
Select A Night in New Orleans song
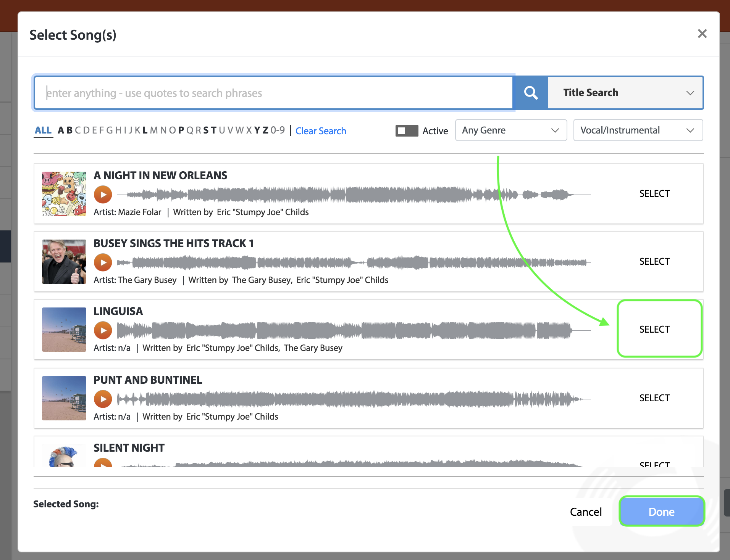coord(654,193)
